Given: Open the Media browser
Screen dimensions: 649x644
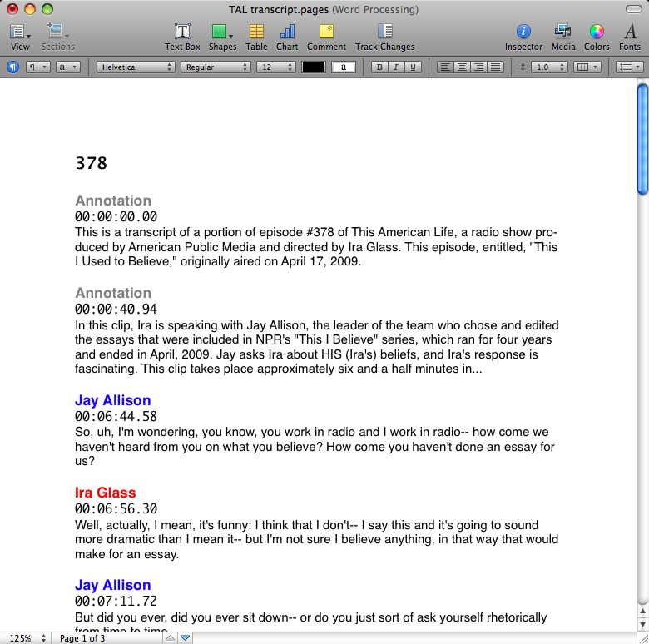Looking at the screenshot, I should pyautogui.click(x=563, y=37).
